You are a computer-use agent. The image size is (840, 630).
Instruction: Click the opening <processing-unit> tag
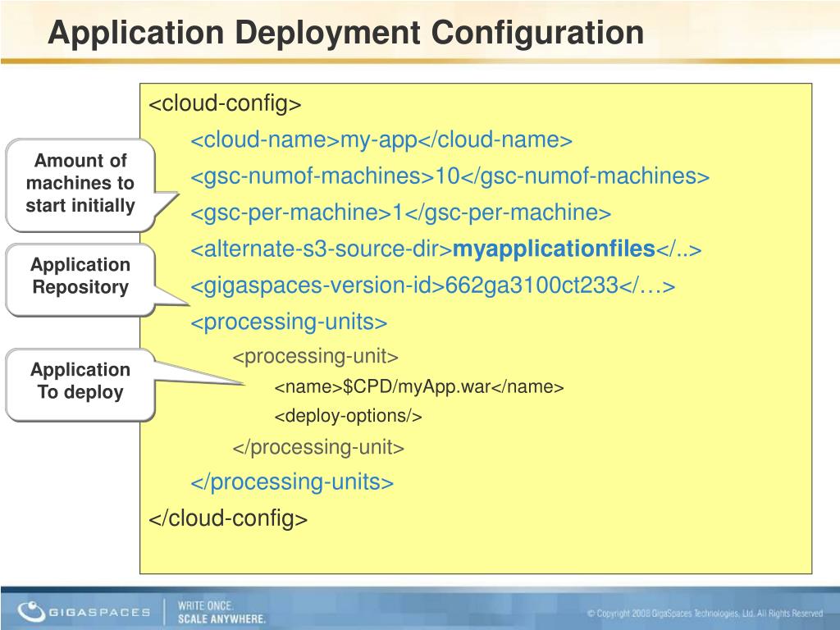pos(316,357)
